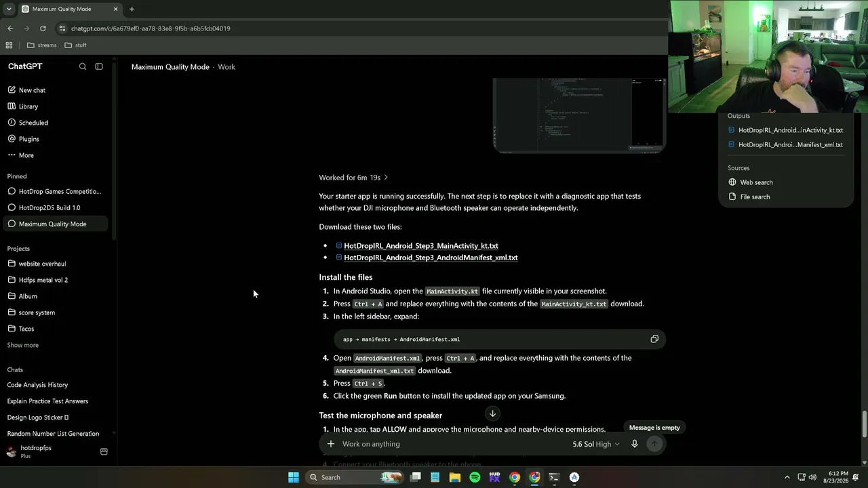Add attachment with the plus button
The width and height of the screenshot is (868, 488).
pos(331,444)
